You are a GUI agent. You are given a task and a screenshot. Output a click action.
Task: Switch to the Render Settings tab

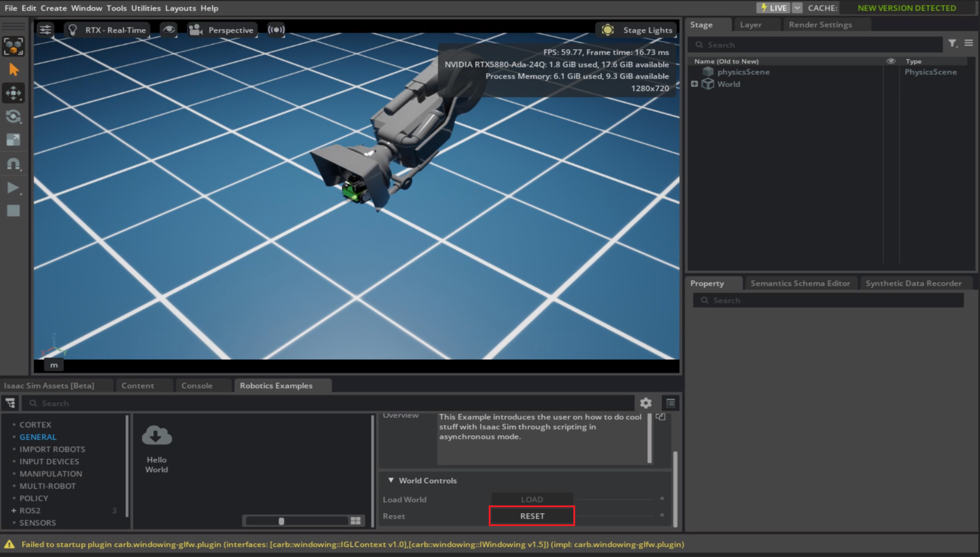820,25
